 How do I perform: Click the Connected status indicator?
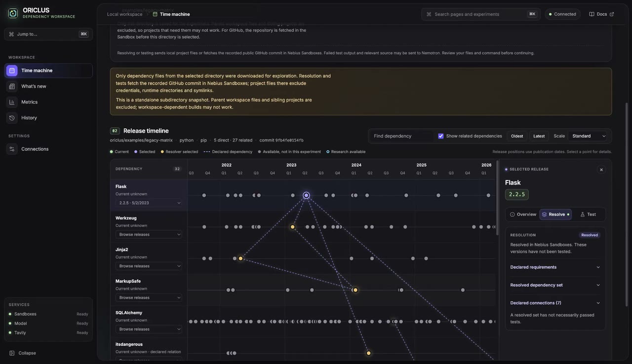coord(562,14)
